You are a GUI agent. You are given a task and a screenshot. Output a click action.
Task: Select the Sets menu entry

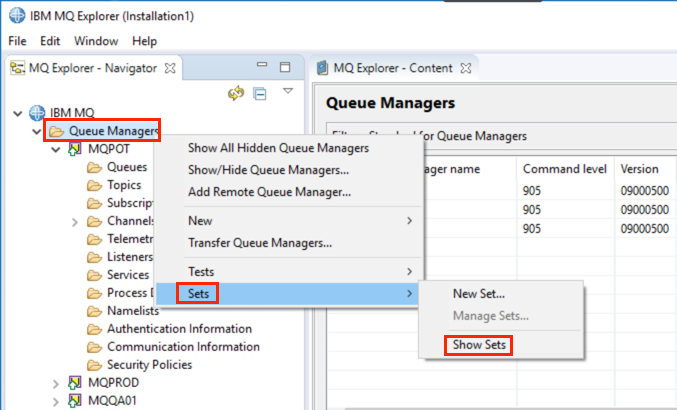(x=288, y=293)
